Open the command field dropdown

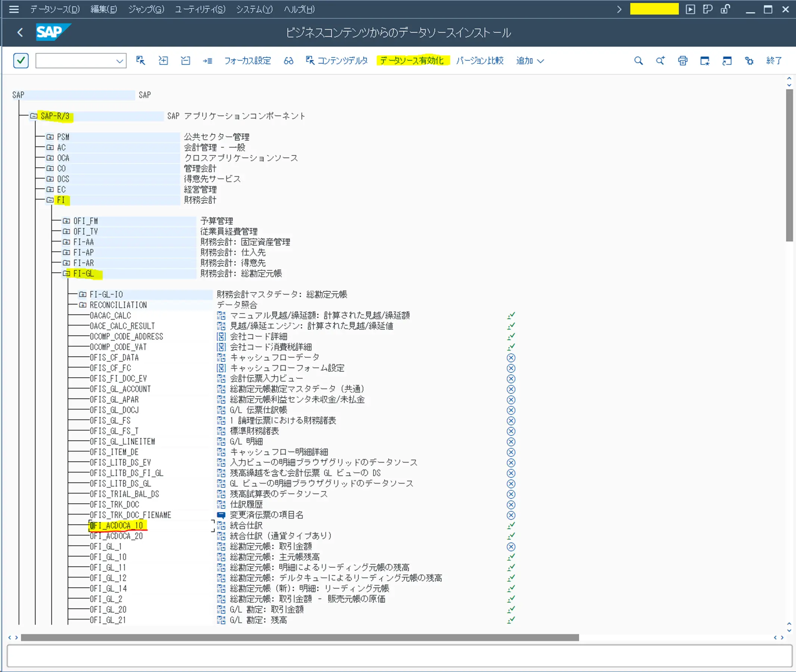(x=119, y=61)
